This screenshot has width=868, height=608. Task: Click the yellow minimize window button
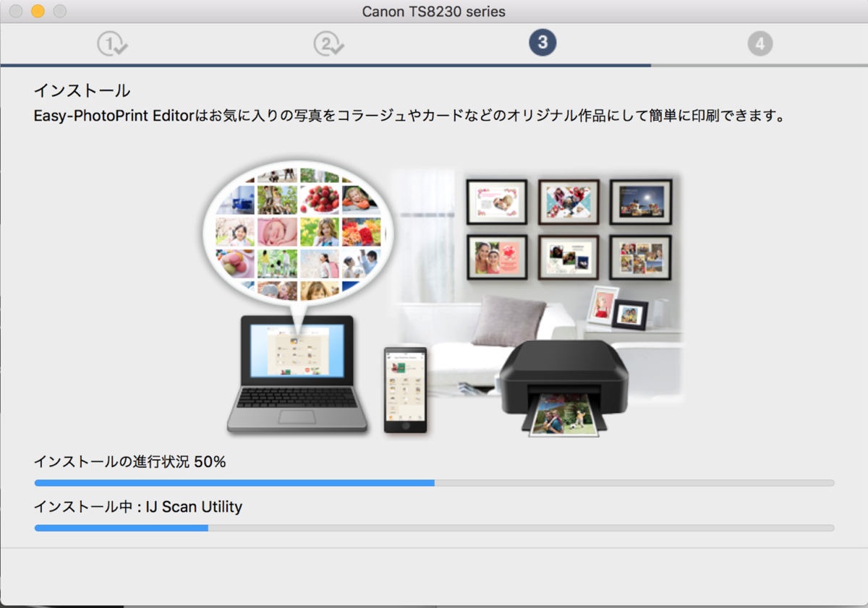pyautogui.click(x=38, y=11)
